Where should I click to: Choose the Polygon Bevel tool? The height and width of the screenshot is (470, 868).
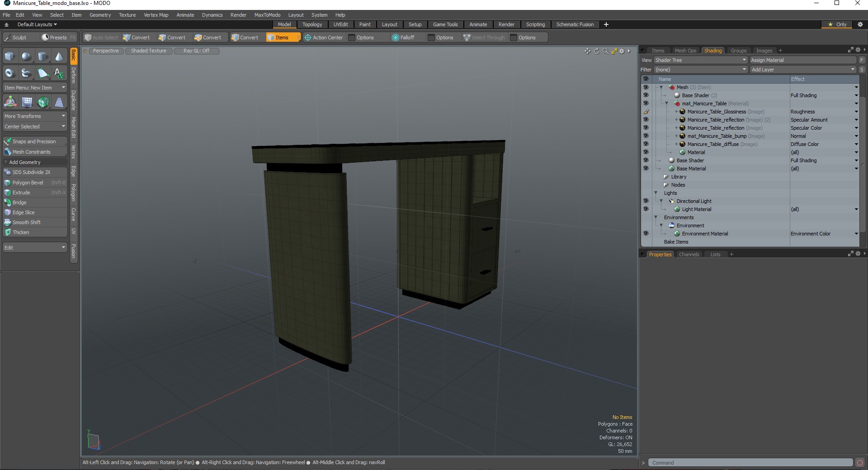point(35,183)
